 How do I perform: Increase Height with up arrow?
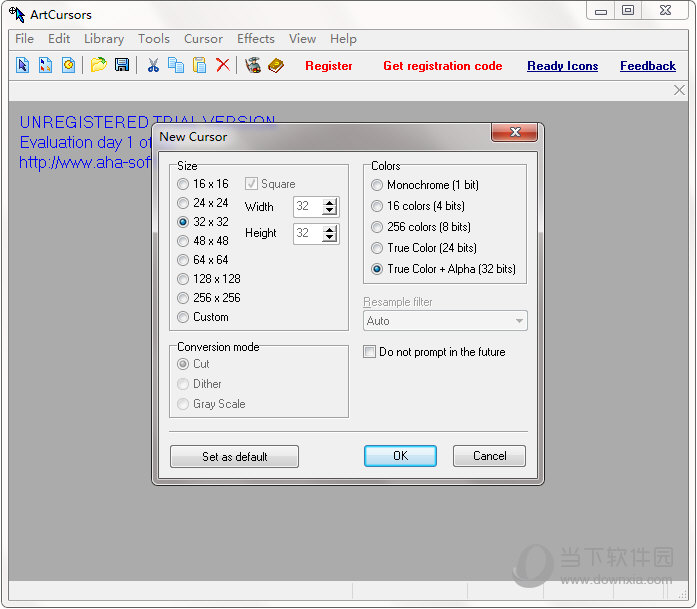[x=329, y=230]
